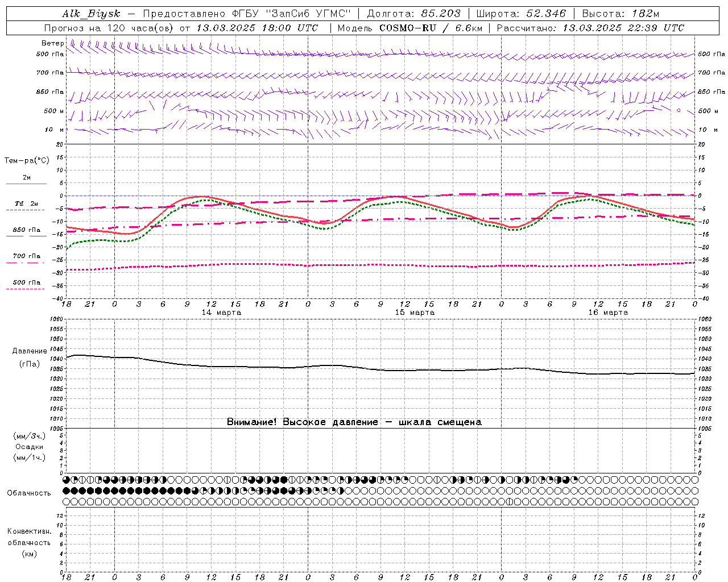Viewport: 728px width, 582px height.
Task: Click the left '500 гПа' wind level label
Action: click(50, 54)
